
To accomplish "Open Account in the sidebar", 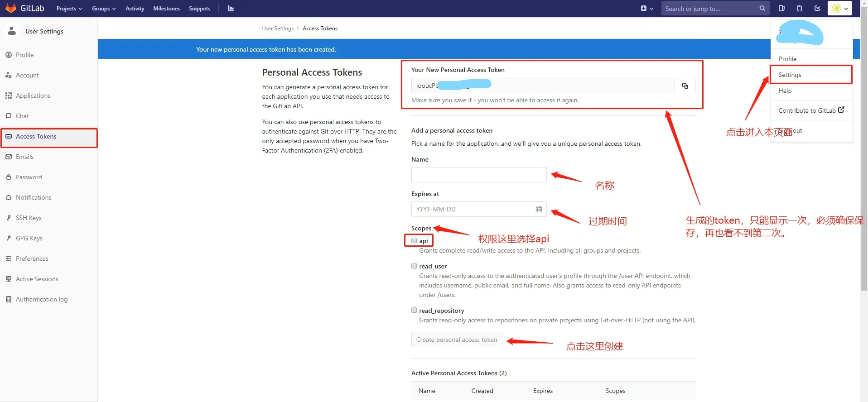I will pyautogui.click(x=27, y=75).
